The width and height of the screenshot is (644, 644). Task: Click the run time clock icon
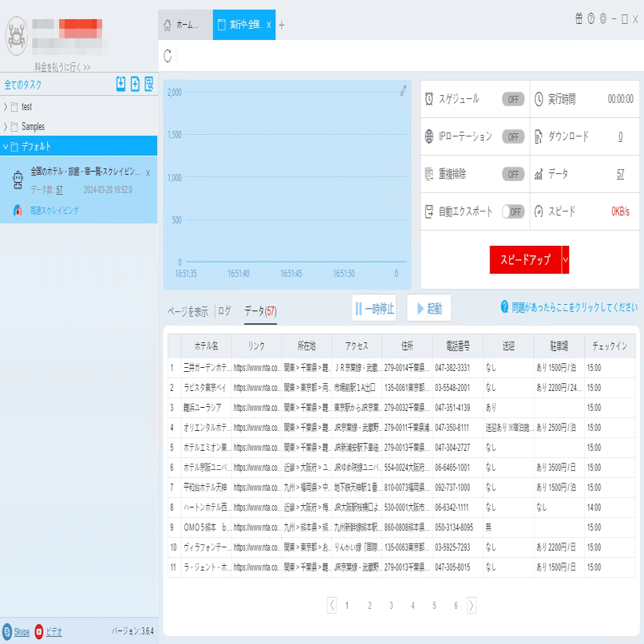point(539,99)
